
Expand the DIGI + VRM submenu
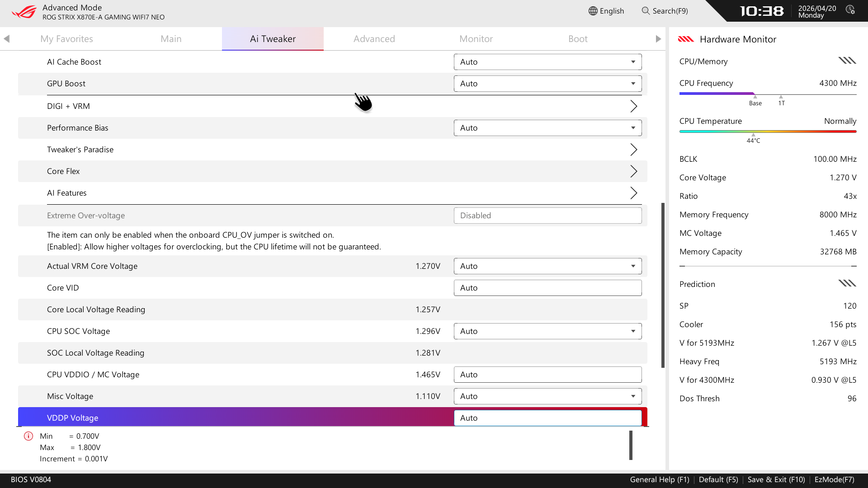pyautogui.click(x=633, y=106)
